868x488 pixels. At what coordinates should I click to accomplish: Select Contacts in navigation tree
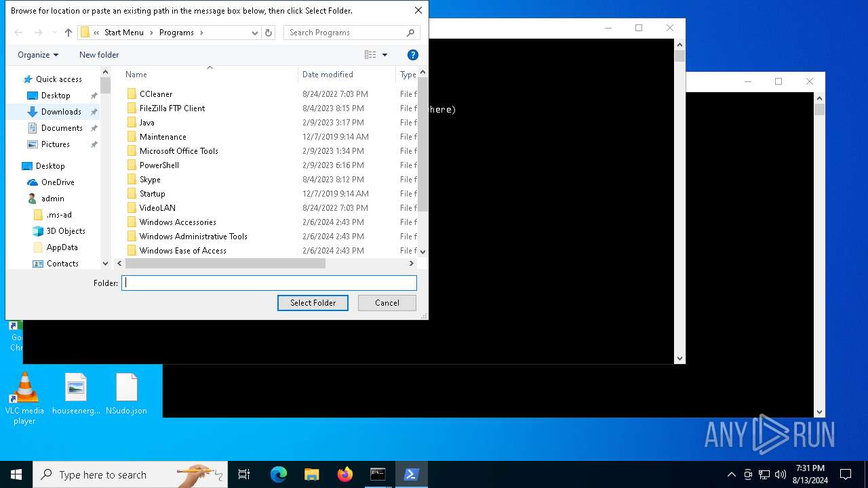(62, 264)
